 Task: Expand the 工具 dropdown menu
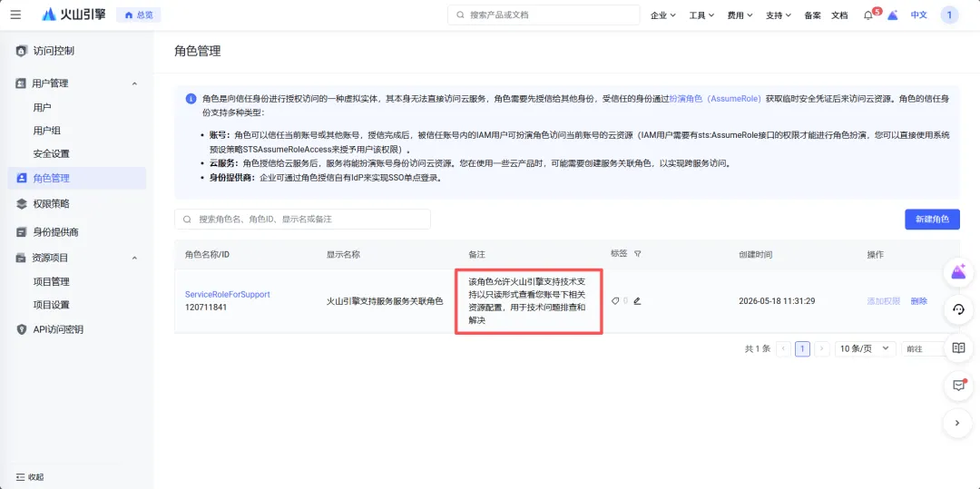click(x=701, y=15)
